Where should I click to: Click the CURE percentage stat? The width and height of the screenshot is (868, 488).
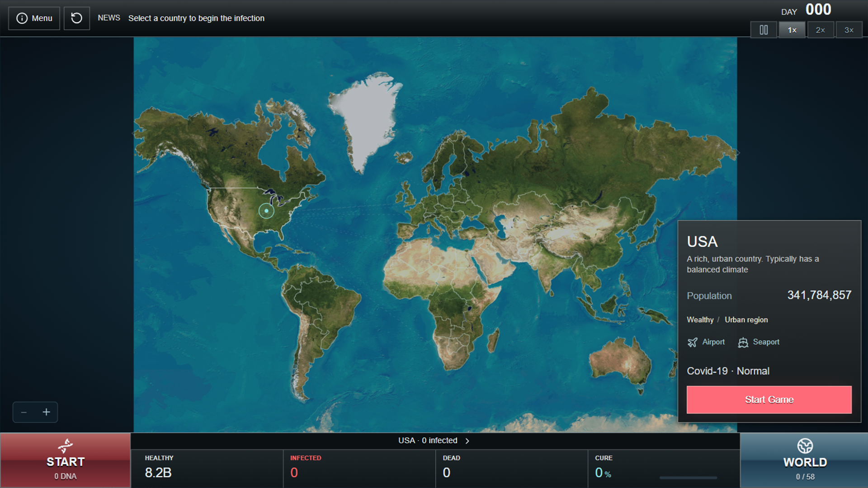tap(664, 469)
